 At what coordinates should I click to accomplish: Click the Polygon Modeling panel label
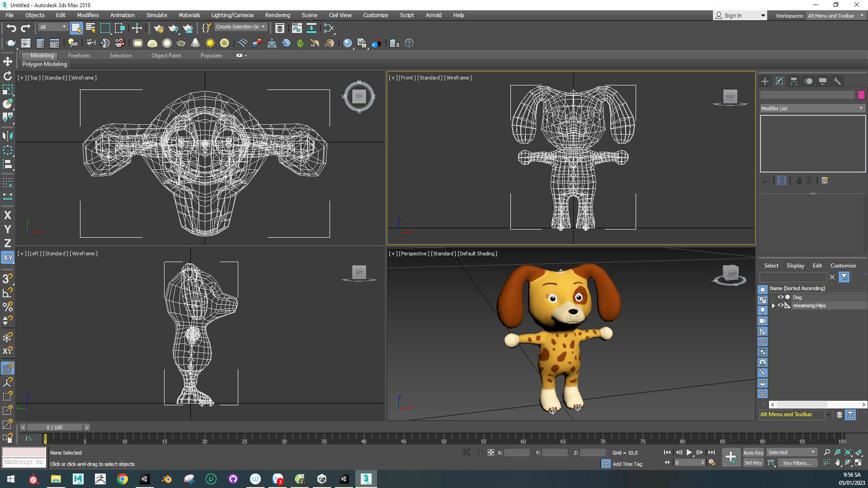[x=45, y=64]
